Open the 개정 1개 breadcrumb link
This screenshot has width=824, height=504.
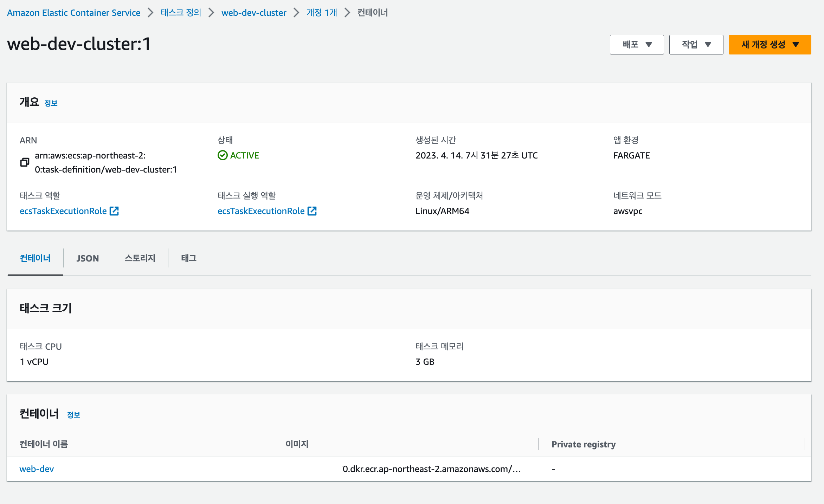(322, 13)
